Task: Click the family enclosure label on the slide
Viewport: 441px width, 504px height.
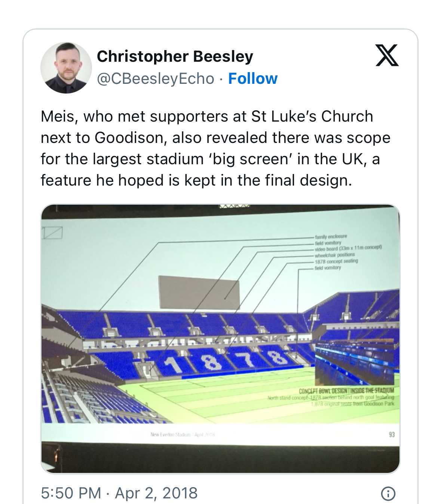Action: tap(331, 236)
